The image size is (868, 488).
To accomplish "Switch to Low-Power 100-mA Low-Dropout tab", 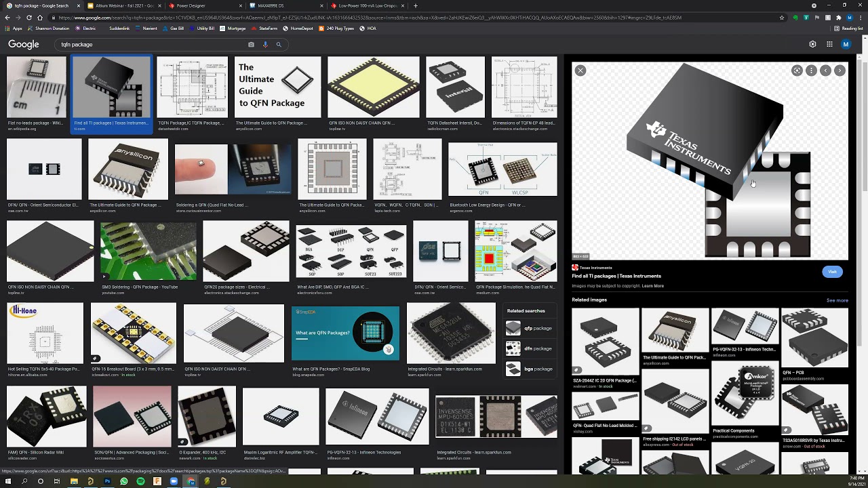I will click(366, 5).
